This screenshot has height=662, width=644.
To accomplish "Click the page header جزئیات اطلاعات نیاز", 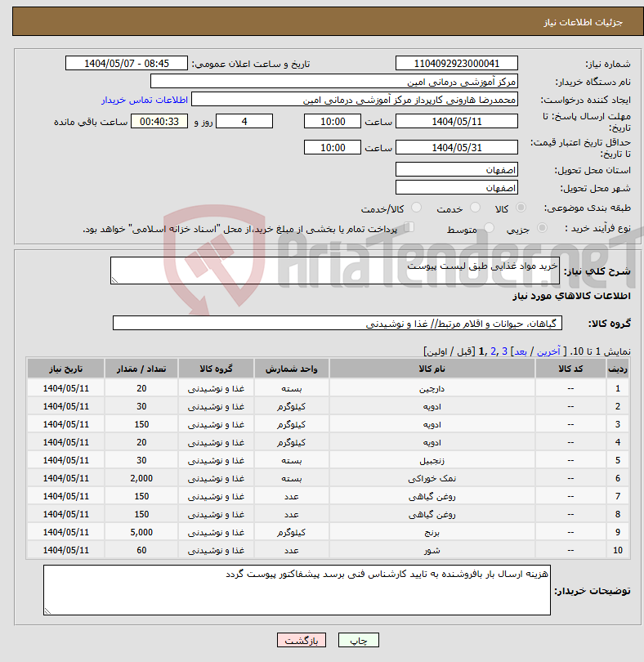I will pos(583,22).
